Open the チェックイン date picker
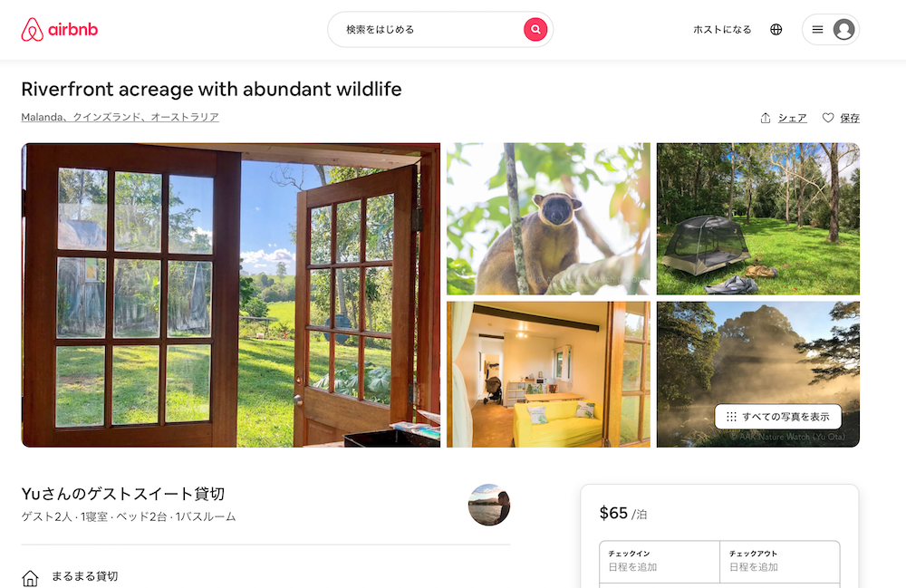 [x=660, y=562]
